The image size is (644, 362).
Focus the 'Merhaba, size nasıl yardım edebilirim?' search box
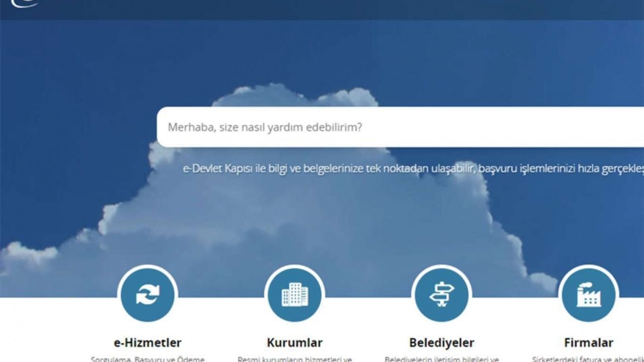[400, 127]
